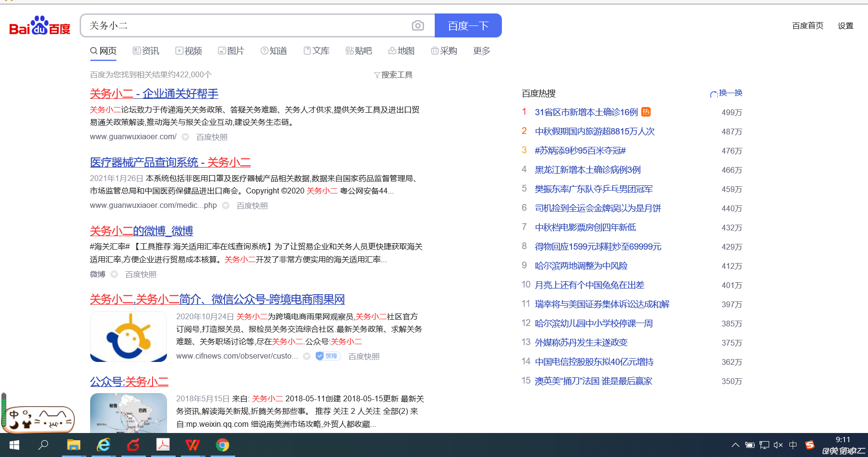
Task: Open hot search 中秋档电影票房创四年新低
Action: pos(585,228)
